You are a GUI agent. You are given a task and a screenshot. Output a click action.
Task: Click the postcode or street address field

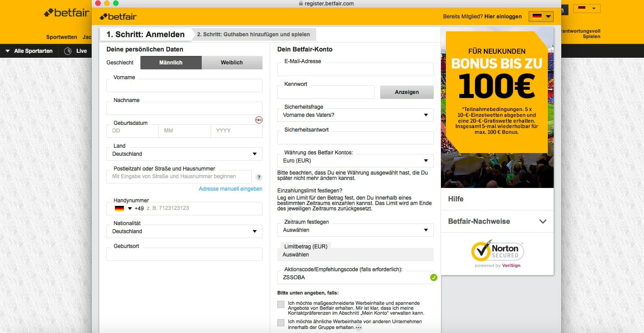click(x=179, y=177)
